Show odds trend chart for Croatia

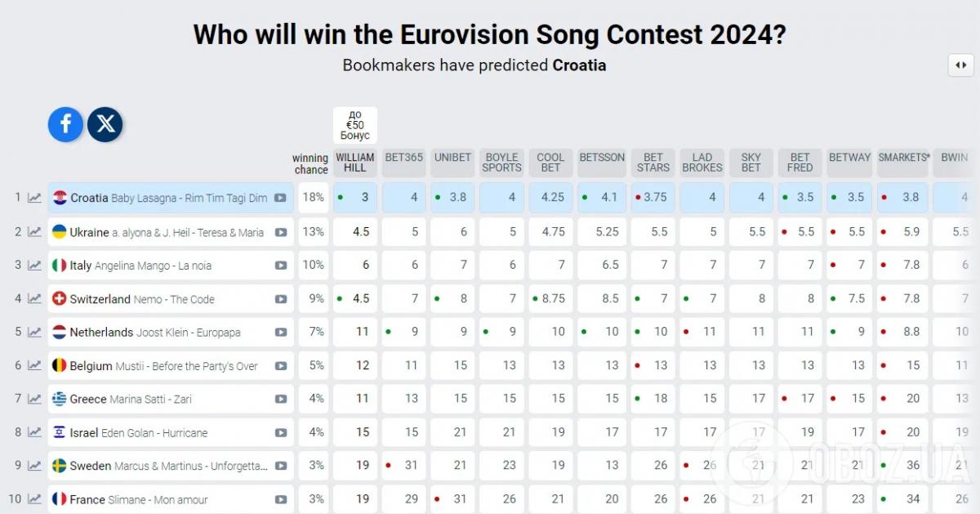[34, 198]
